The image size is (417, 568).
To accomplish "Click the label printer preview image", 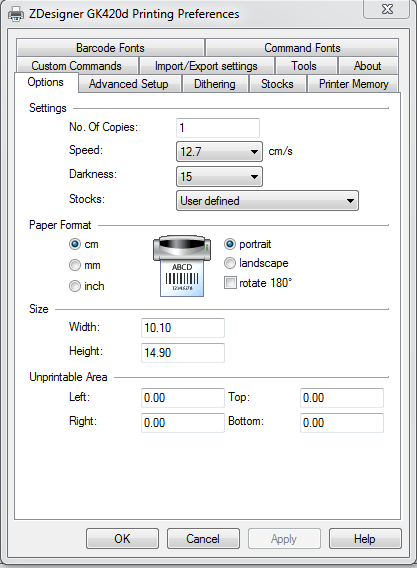I will point(182,266).
